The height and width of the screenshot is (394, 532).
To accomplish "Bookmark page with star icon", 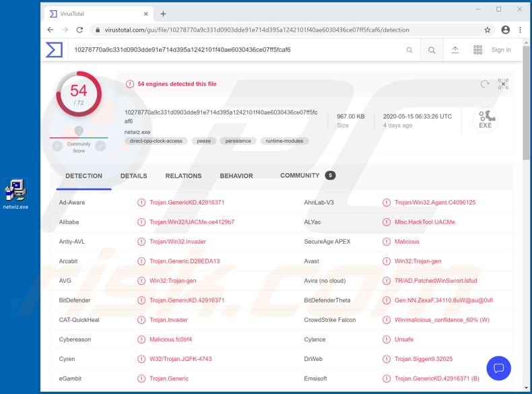I will coord(487,30).
